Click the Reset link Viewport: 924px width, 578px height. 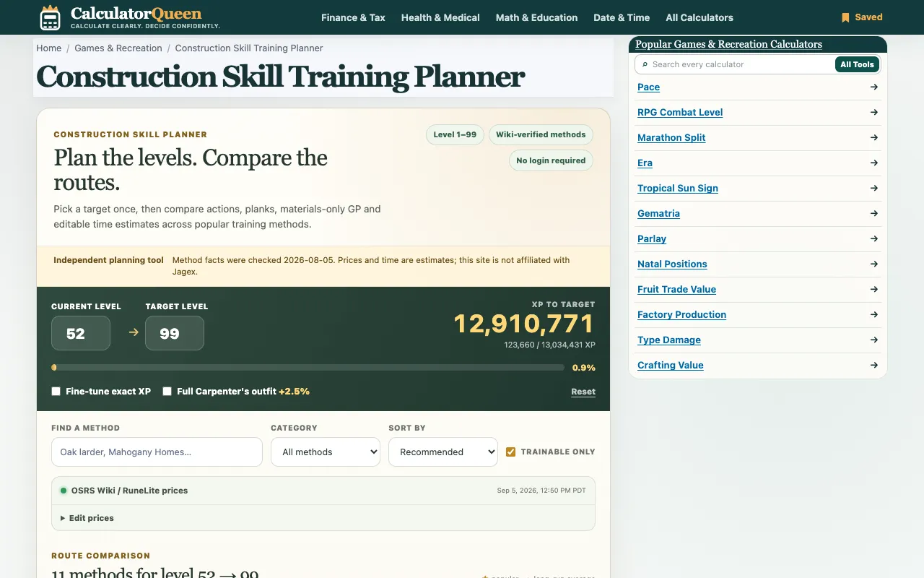583,392
